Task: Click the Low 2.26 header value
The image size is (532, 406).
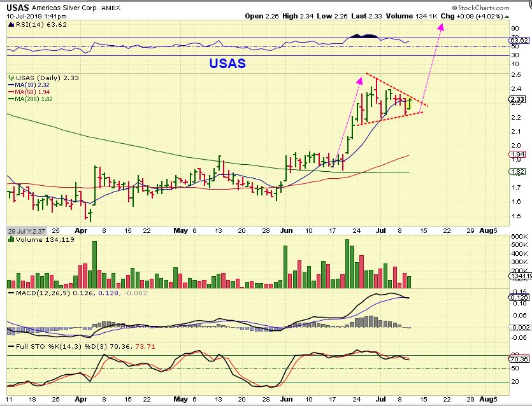Action: click(332, 17)
